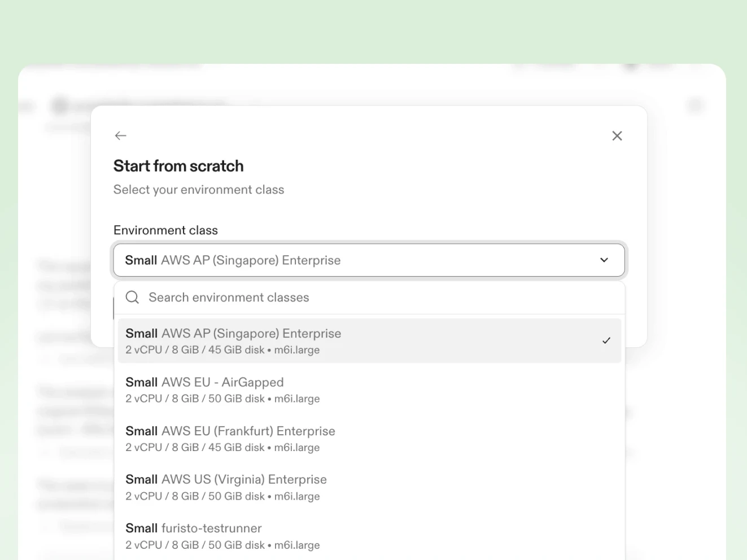Click the dropdown chevron arrow
The width and height of the screenshot is (747, 560).
tap(604, 260)
